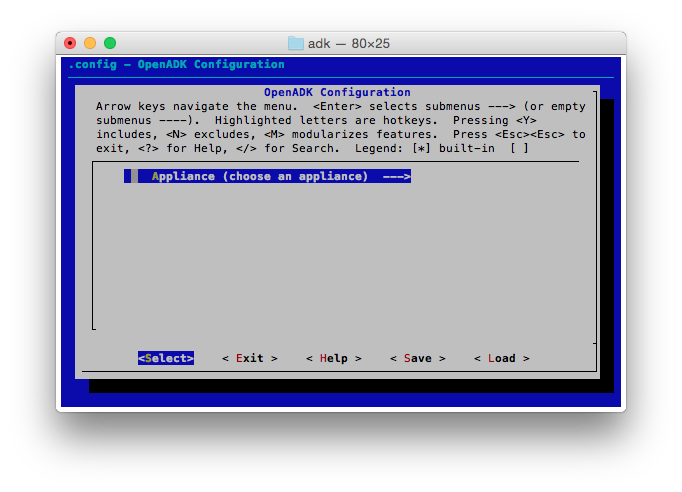Click the empty [ ] legend bracket
682x492 pixels.
coord(519,148)
